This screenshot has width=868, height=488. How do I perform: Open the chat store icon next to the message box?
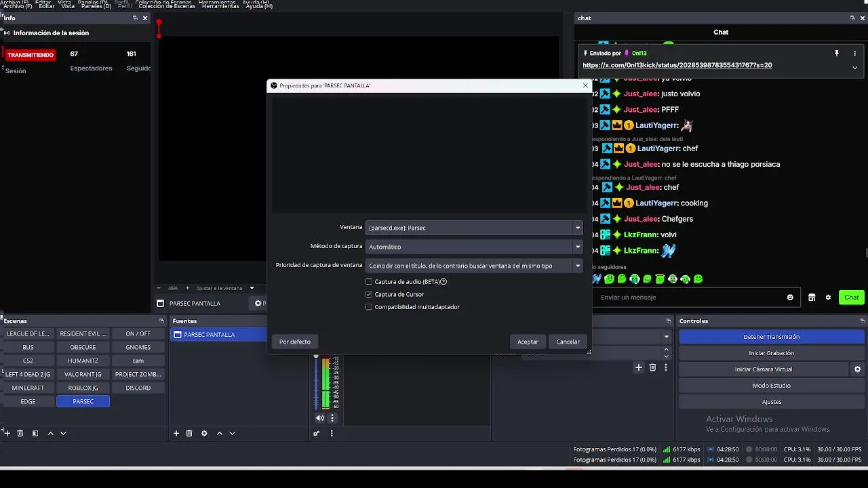(x=812, y=297)
